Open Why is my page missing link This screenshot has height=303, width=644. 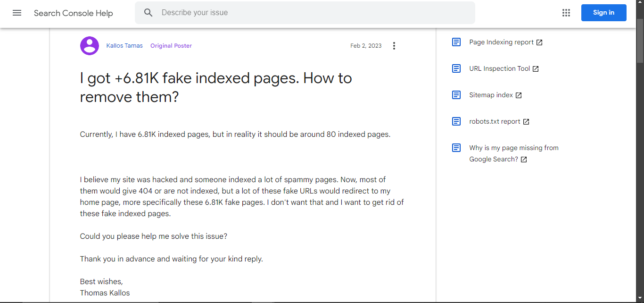[x=514, y=153]
